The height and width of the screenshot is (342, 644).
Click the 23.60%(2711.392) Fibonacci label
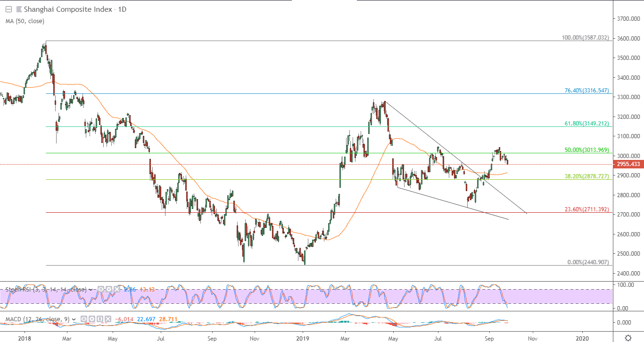click(587, 209)
